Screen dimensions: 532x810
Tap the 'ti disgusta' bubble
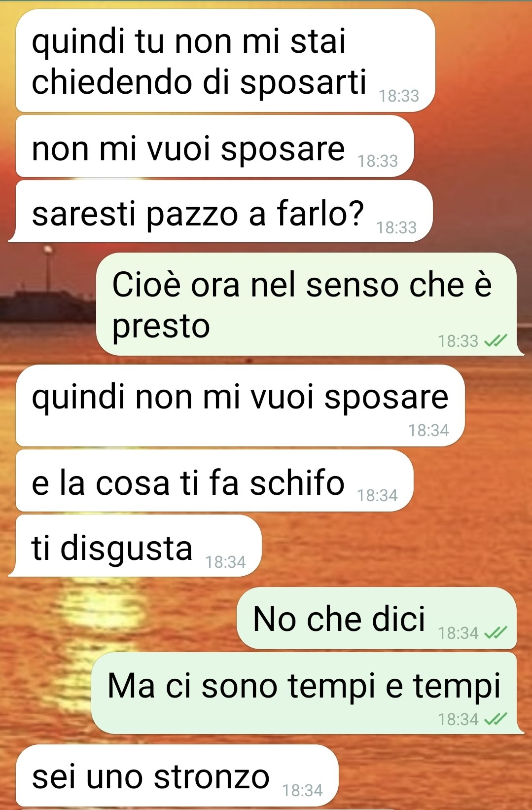[135, 546]
